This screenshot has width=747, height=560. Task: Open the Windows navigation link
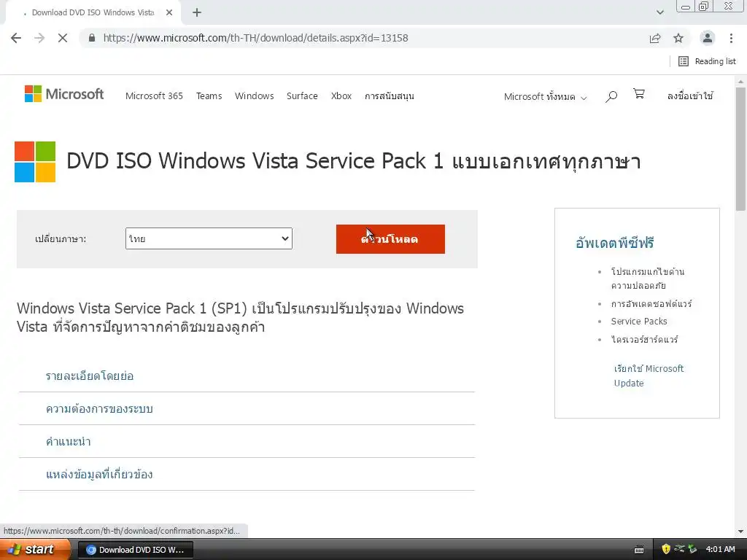point(255,96)
